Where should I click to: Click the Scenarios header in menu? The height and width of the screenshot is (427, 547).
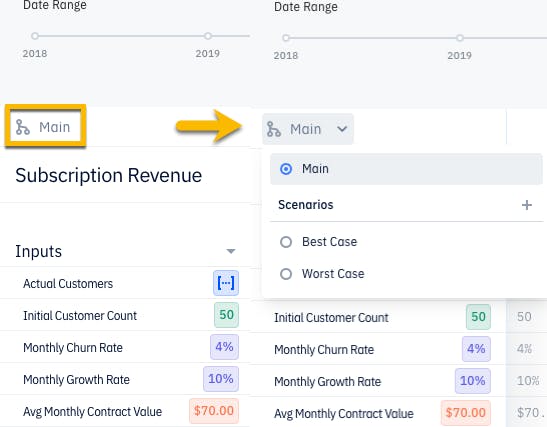coord(306,205)
